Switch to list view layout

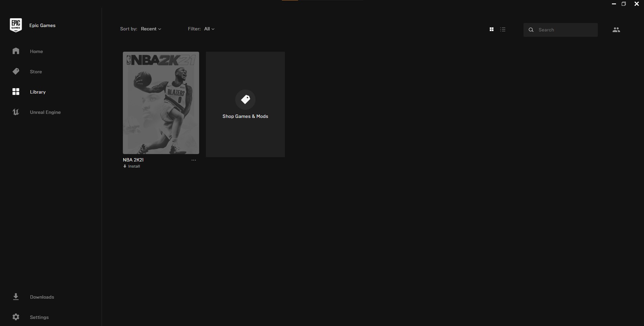(x=503, y=29)
